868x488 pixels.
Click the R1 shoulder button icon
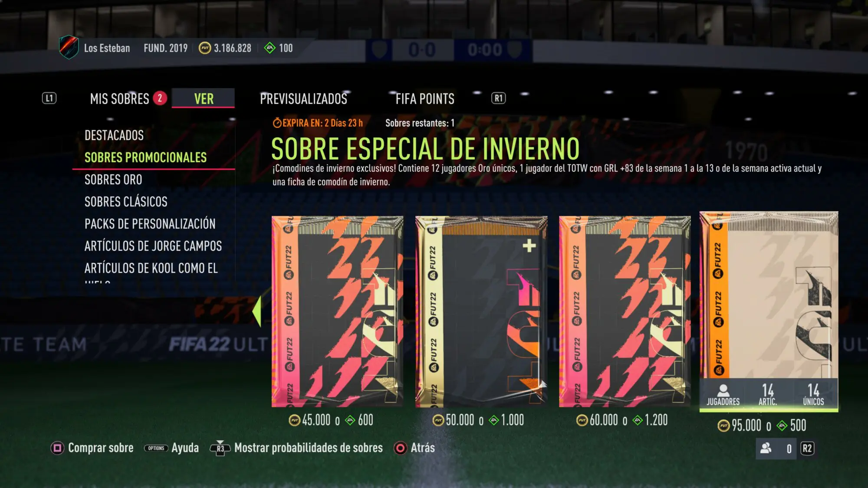click(x=498, y=98)
